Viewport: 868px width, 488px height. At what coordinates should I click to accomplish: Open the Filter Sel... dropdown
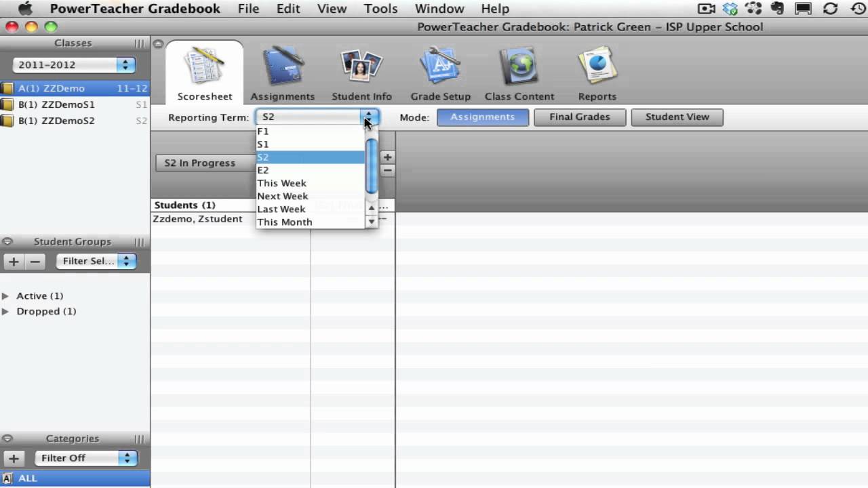tap(96, 261)
